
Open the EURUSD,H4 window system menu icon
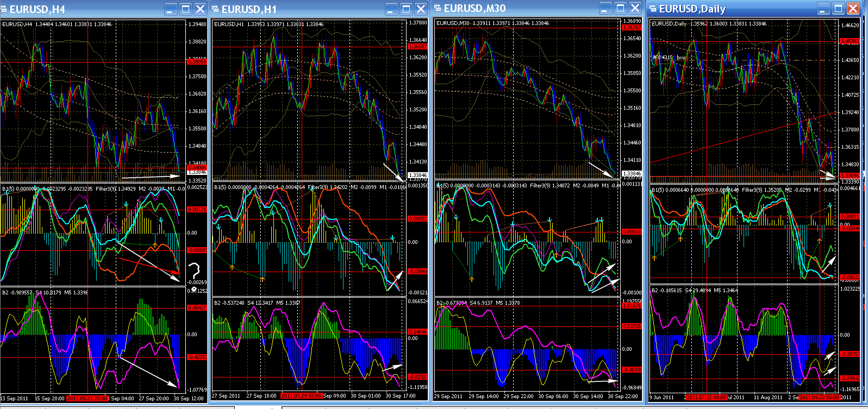click(x=4, y=9)
